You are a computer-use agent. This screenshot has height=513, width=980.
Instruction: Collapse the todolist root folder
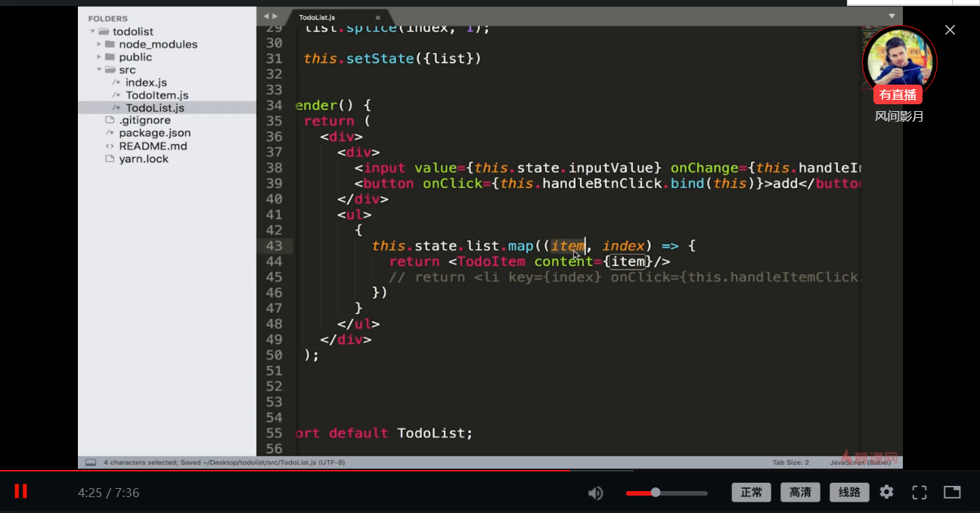pos(93,31)
